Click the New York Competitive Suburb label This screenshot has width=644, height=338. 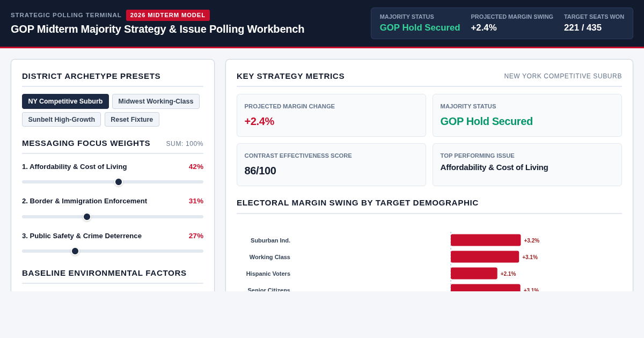click(x=563, y=76)
